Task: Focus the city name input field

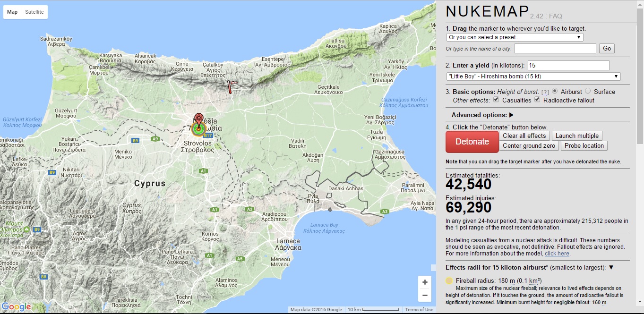Action: (555, 48)
